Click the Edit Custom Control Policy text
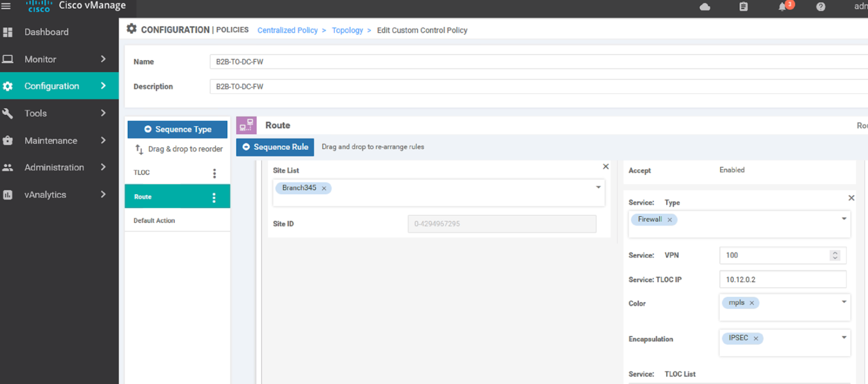The width and height of the screenshot is (868, 384). (x=422, y=30)
